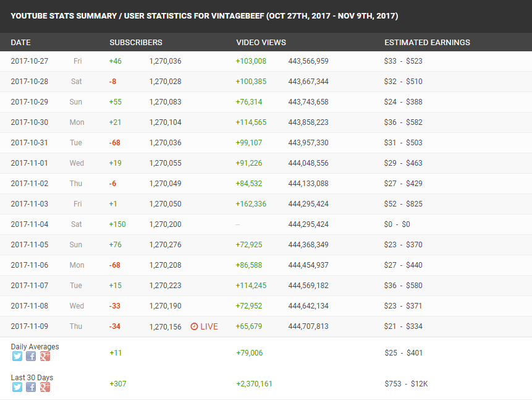
Task: Click the Daily Averages +79,006 value
Action: [250, 353]
